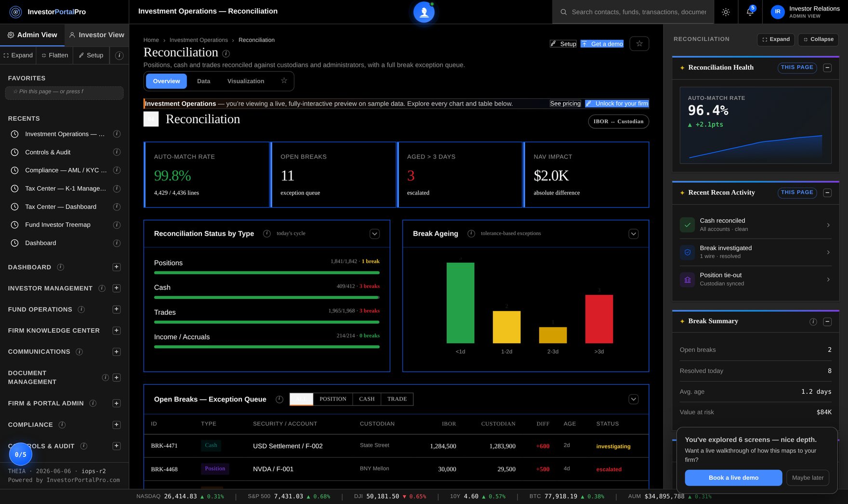848x504 pixels.
Task: Minimize the Reconciliation Health widget
Action: click(x=827, y=68)
